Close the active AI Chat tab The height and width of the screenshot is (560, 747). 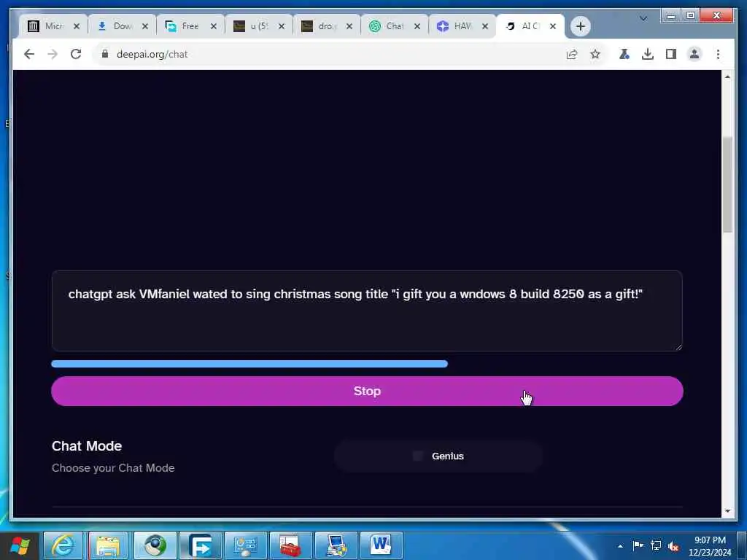click(x=553, y=26)
